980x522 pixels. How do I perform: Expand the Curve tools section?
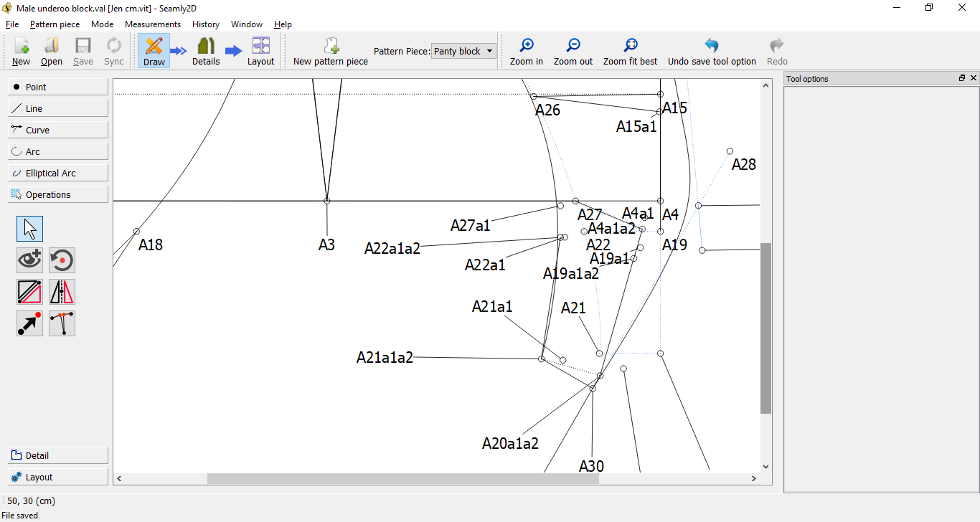[x=58, y=130]
